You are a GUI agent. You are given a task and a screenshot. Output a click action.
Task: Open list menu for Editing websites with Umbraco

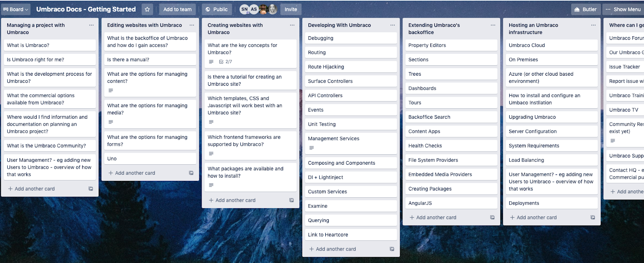tap(192, 25)
